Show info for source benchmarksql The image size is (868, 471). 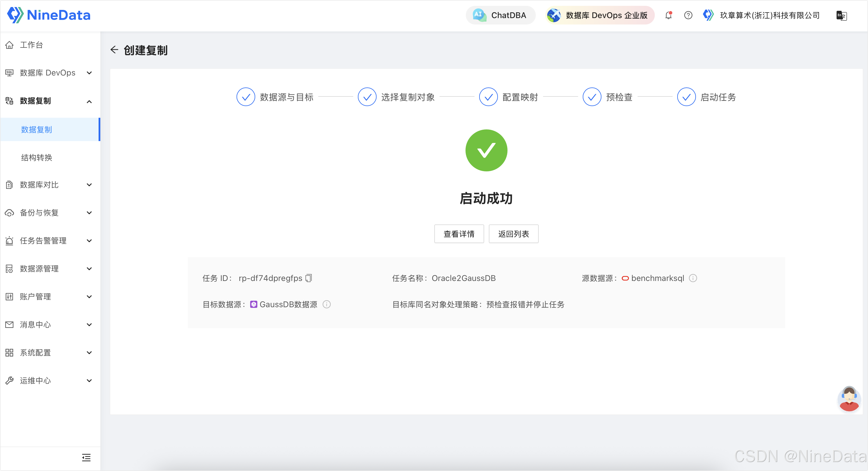click(693, 278)
